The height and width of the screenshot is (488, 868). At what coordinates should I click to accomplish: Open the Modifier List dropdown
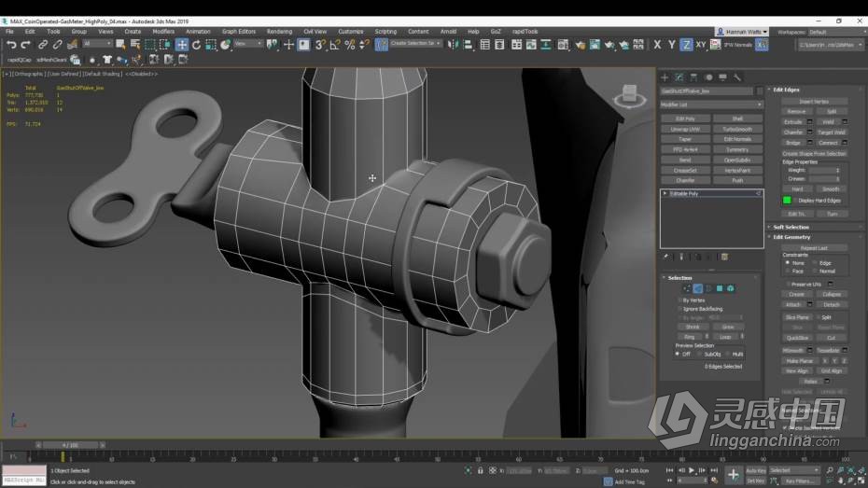coord(711,105)
